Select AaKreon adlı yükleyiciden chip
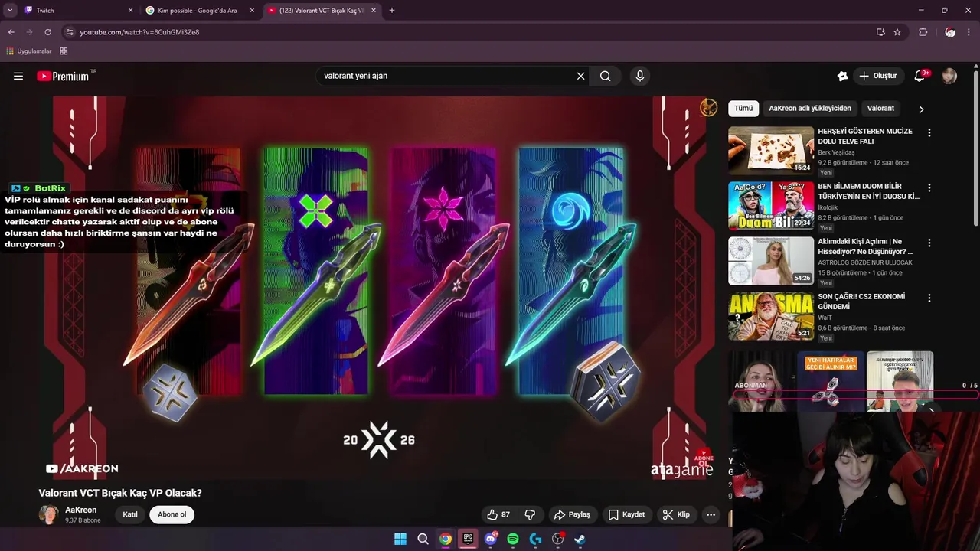This screenshot has height=551, width=980. click(x=810, y=109)
